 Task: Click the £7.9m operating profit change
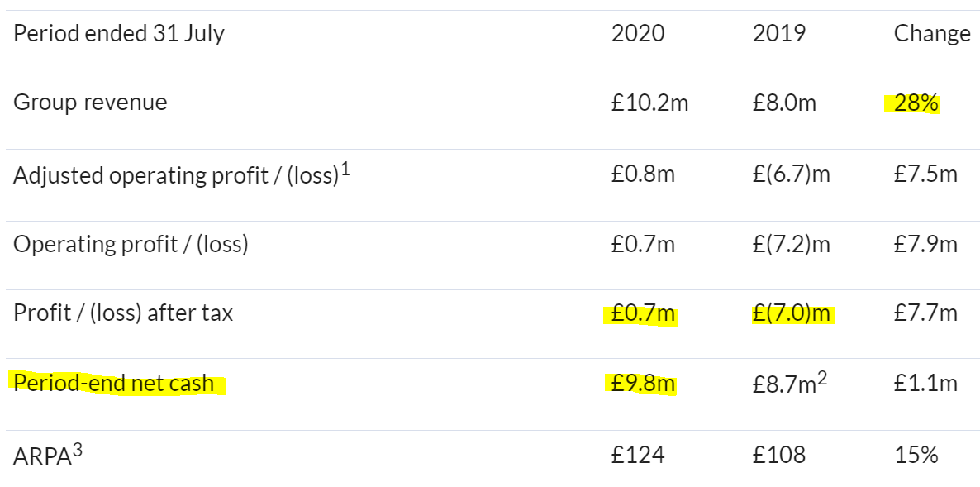[x=925, y=245]
